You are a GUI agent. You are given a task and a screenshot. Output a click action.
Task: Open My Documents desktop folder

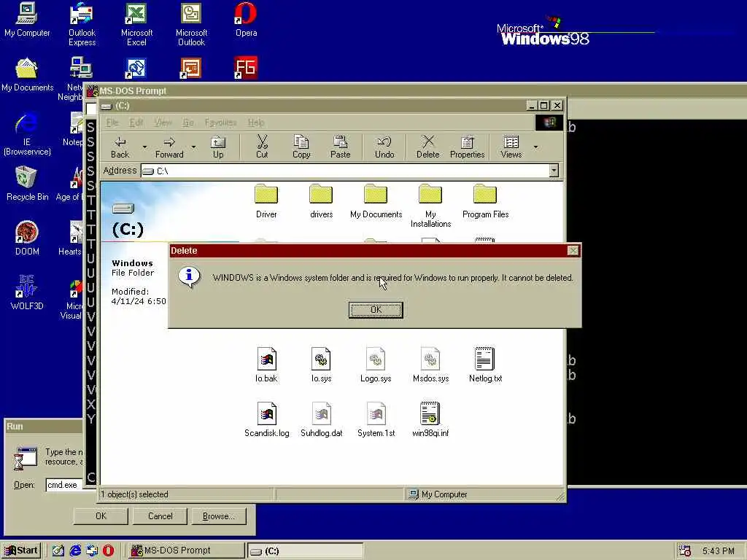27,74
